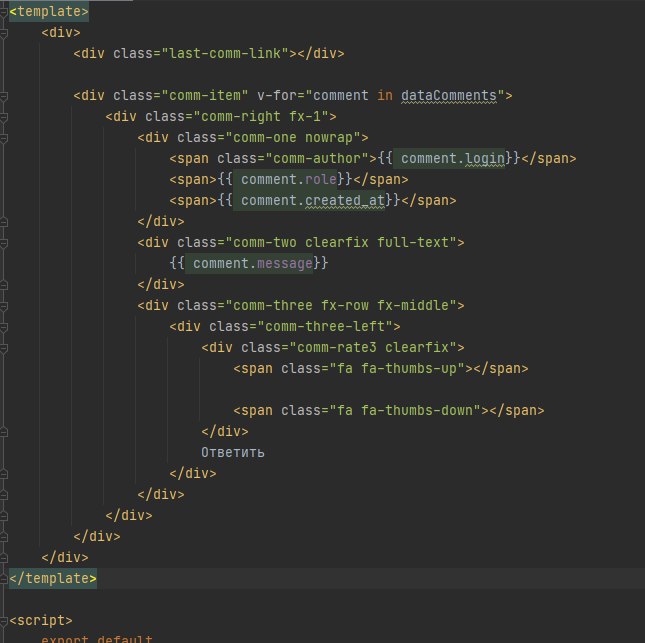The height and width of the screenshot is (643, 645).
Task: Collapse the fold marker beside comm-two clearfix div
Action: pos(4,243)
